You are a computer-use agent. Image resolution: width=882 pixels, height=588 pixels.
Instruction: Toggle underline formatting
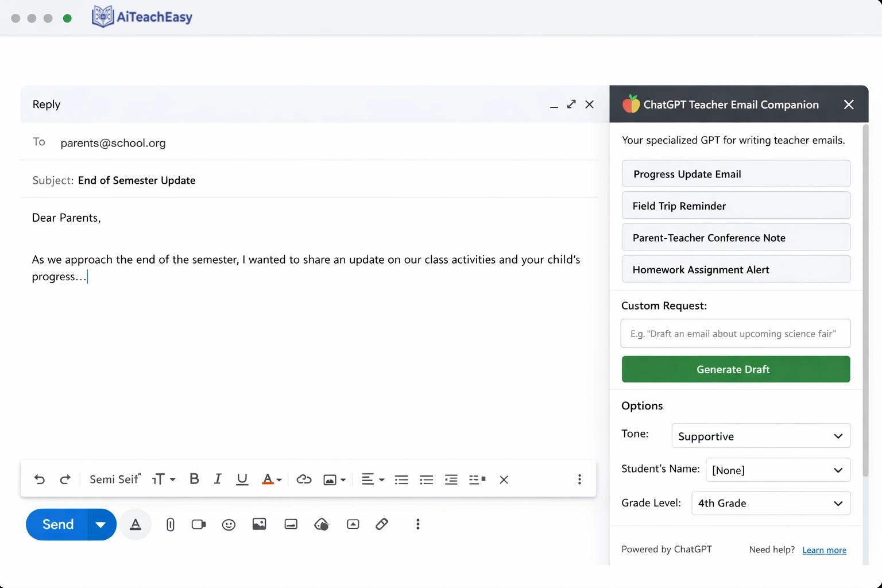pos(242,479)
